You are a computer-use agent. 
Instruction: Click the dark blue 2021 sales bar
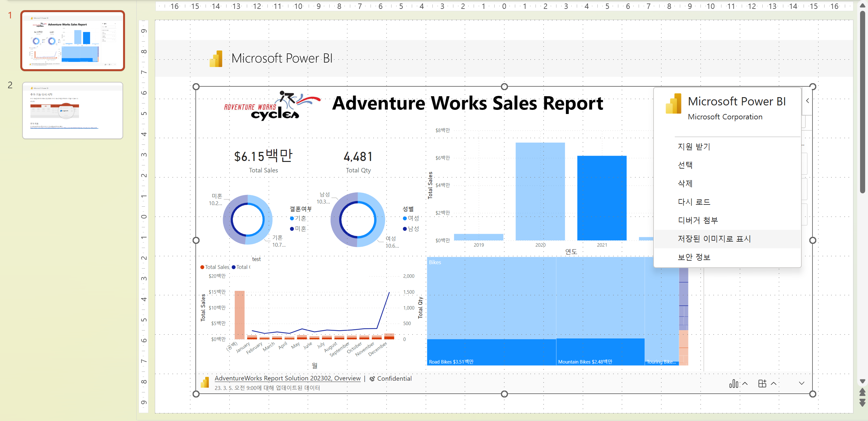(x=602, y=198)
